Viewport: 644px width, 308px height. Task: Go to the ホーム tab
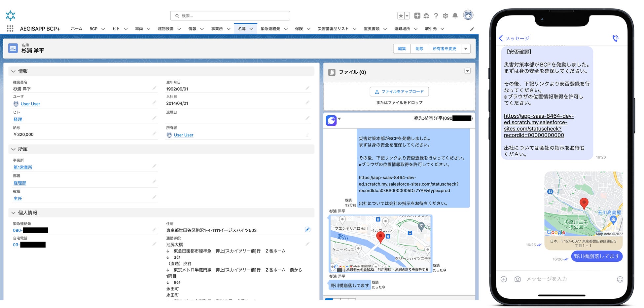point(77,29)
